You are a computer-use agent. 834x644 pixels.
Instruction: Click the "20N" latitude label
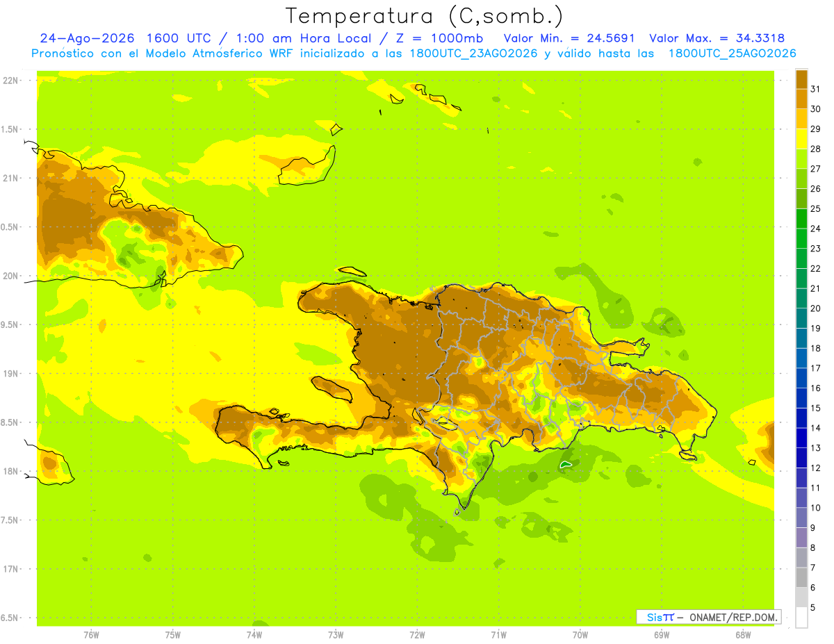click(10, 276)
